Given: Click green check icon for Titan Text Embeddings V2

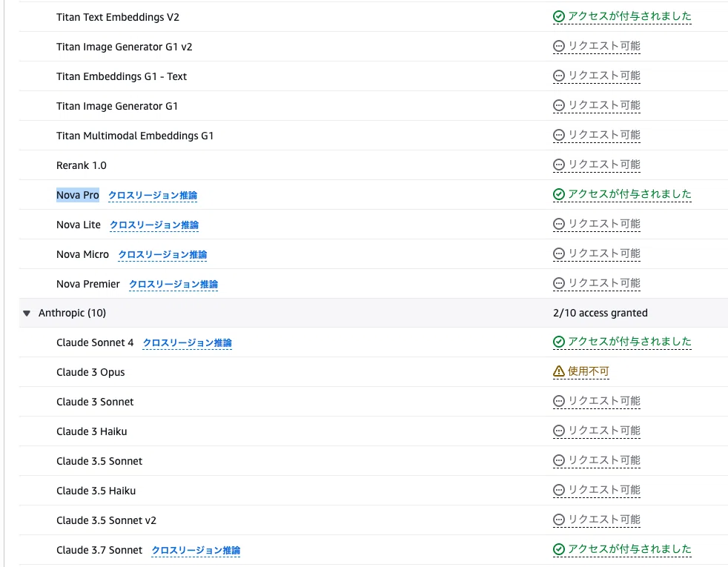Looking at the screenshot, I should pyautogui.click(x=559, y=17).
